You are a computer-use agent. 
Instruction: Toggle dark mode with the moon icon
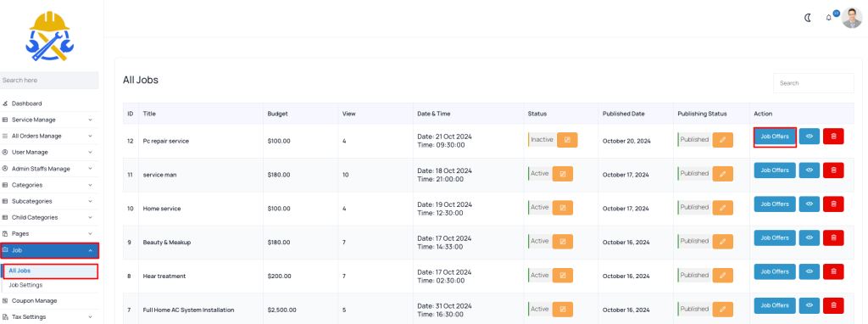808,18
